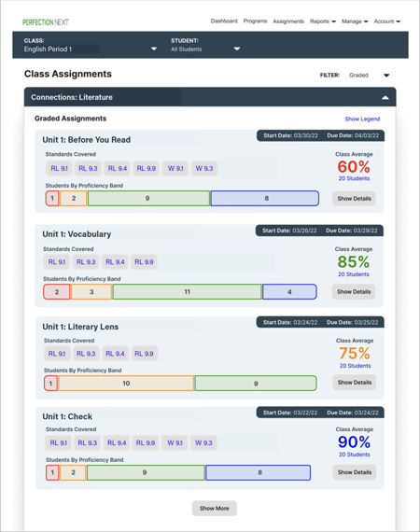Select the W 9.3 standard in Before You Read
This screenshot has width=420, height=532.
[x=204, y=168]
